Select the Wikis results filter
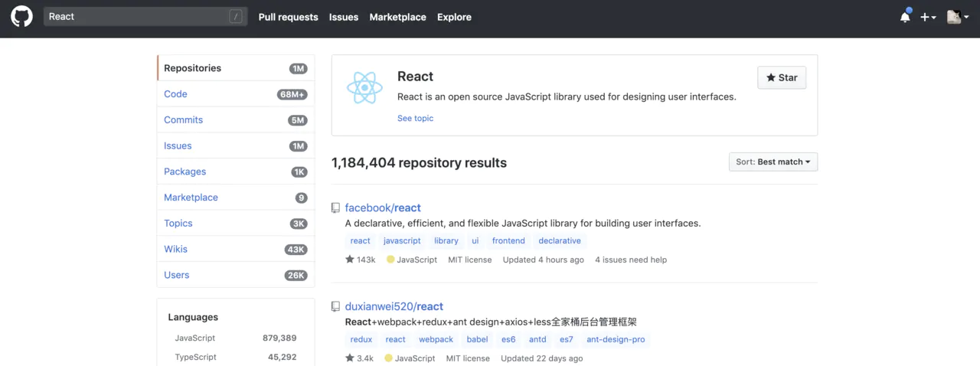The height and width of the screenshot is (366, 980). tap(236, 249)
